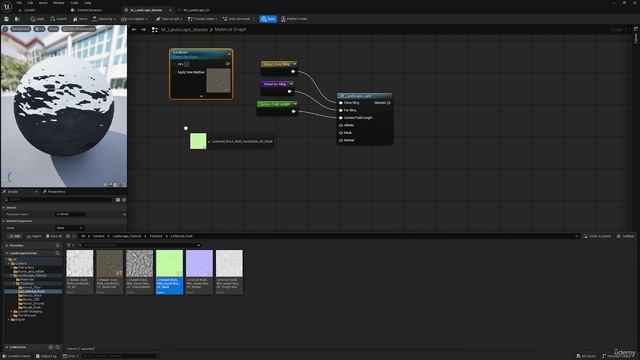Toggle Hide Unrelated nodes
Screen dimensions: 640x360
pyautogui.click(x=237, y=19)
